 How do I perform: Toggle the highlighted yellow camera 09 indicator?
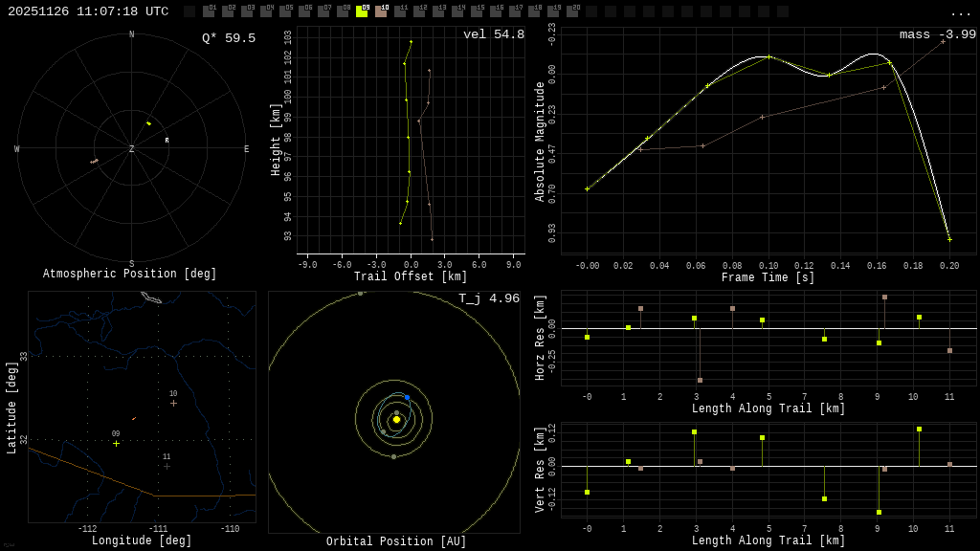coord(362,11)
